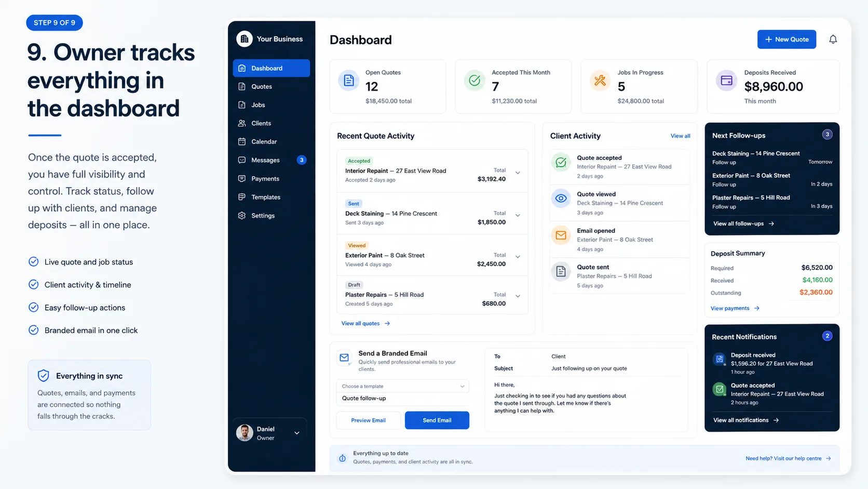Click the Deposit received notification icon

tap(720, 359)
